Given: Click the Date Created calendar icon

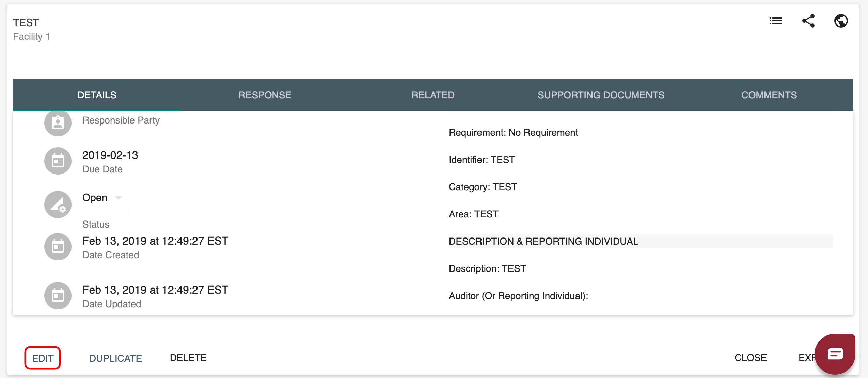Looking at the screenshot, I should [58, 247].
